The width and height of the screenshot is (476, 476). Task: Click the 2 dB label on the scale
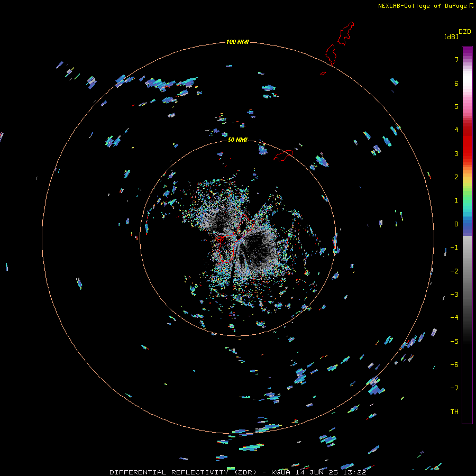pyautogui.click(x=456, y=177)
